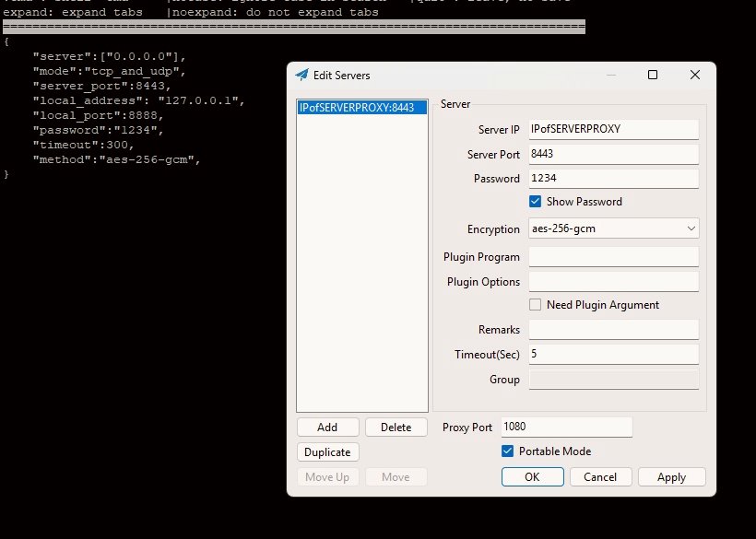Select IPofSERVERPROXY:8443 in the server list
Screen dimensions: 756x539
coord(362,108)
